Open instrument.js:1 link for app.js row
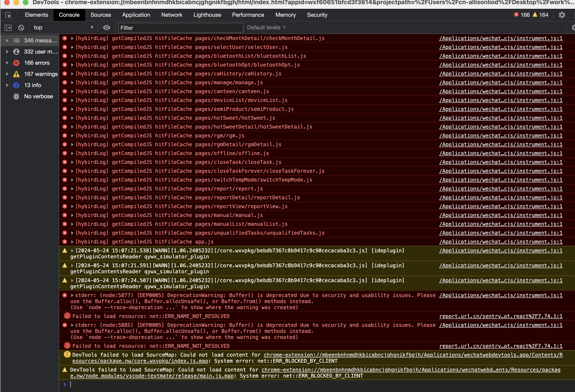This screenshot has height=392, width=575. click(501, 242)
